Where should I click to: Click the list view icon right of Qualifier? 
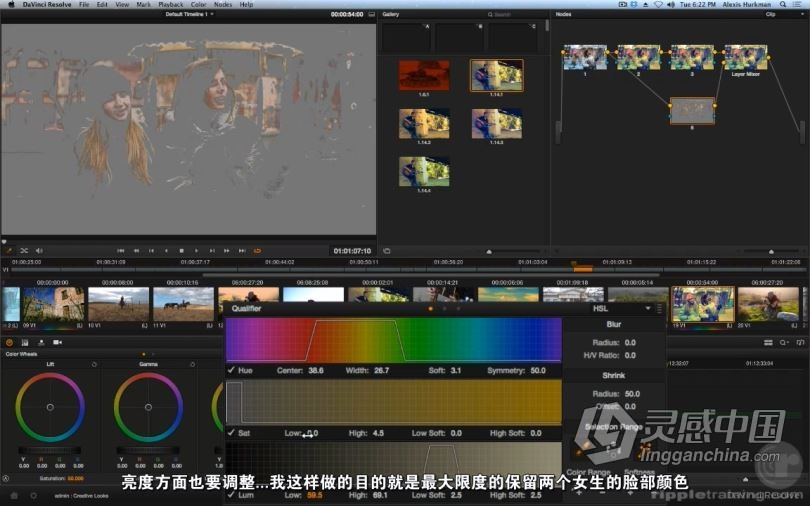tap(768, 342)
